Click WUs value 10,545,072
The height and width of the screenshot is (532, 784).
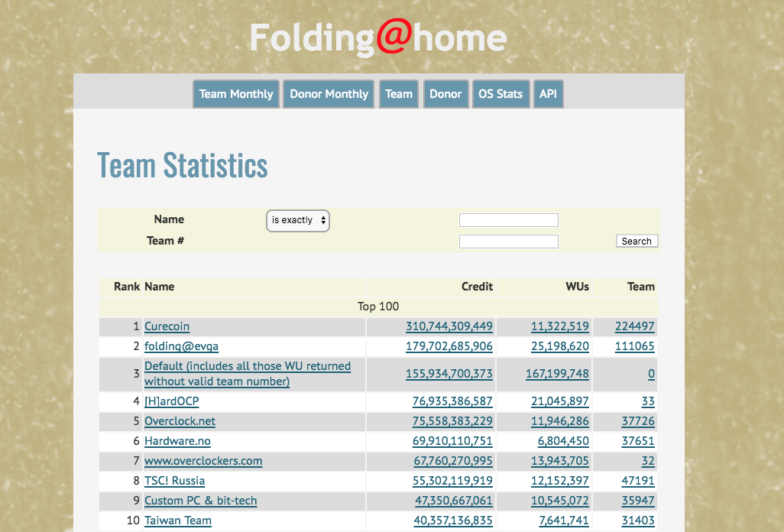pyautogui.click(x=560, y=501)
